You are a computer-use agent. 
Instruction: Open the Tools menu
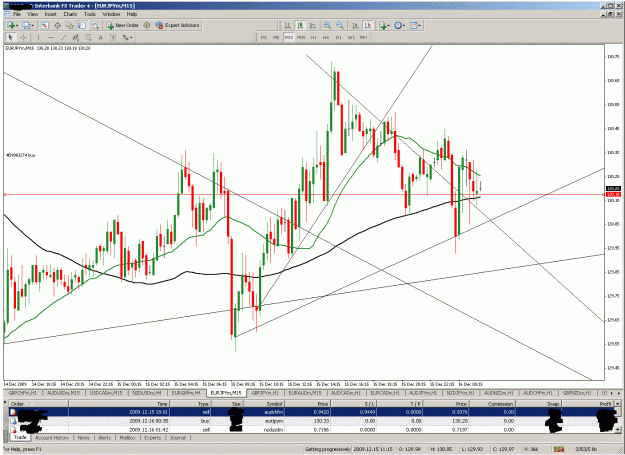(x=90, y=14)
